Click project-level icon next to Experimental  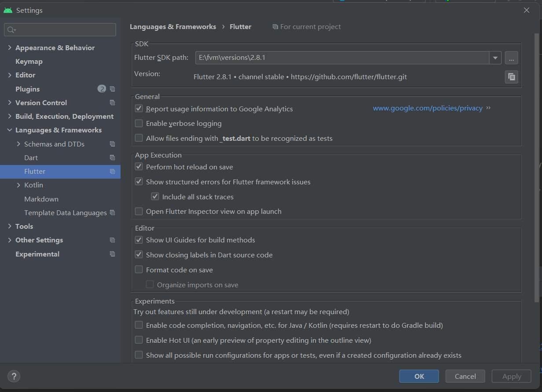tap(112, 254)
